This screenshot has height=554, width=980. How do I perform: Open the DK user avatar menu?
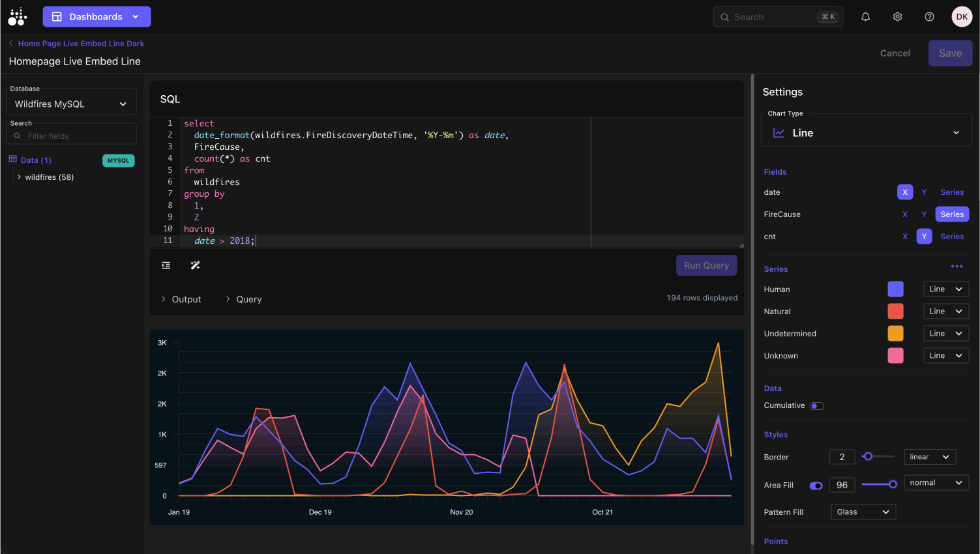tap(961, 17)
